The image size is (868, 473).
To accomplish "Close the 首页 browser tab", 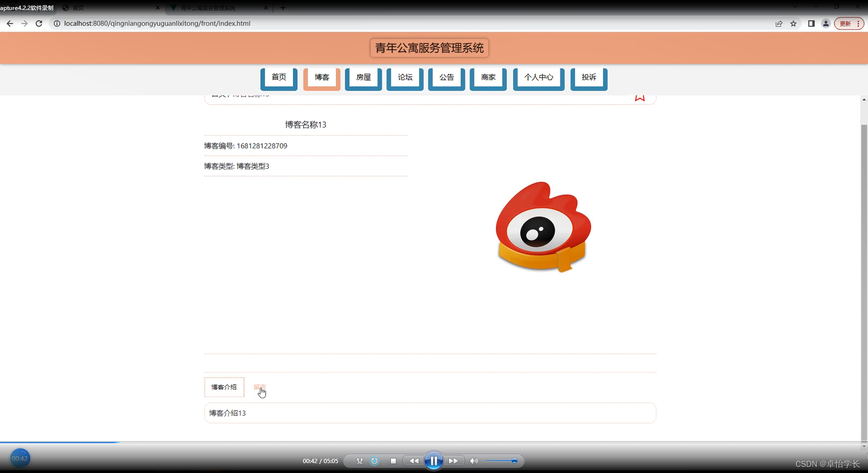I will [x=158, y=8].
